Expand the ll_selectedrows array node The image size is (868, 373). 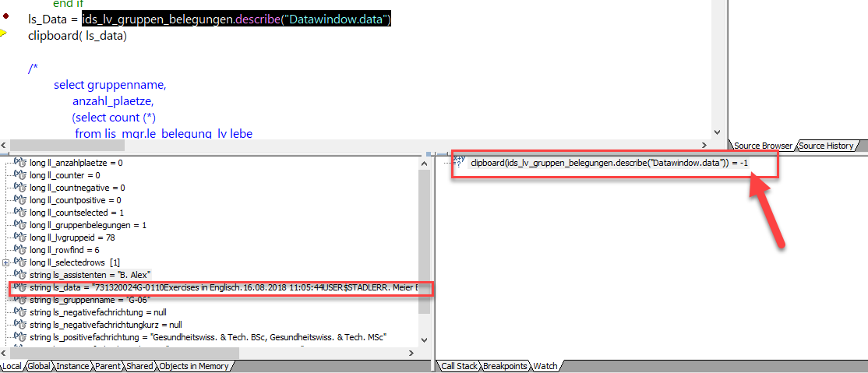point(7,262)
